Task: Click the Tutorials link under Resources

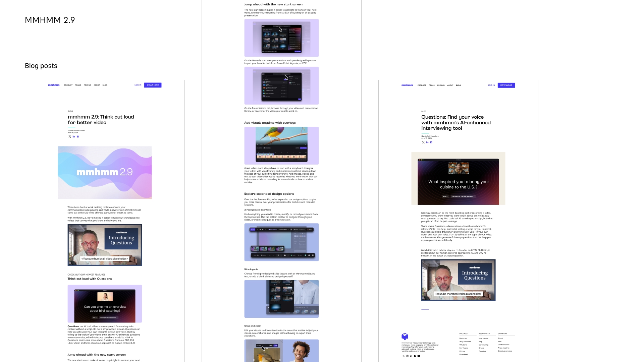Action: tap(482, 351)
